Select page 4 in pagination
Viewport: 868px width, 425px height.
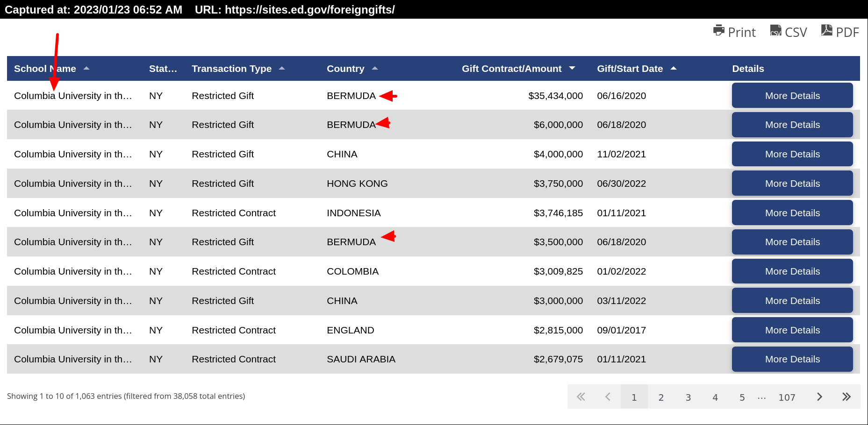715,397
